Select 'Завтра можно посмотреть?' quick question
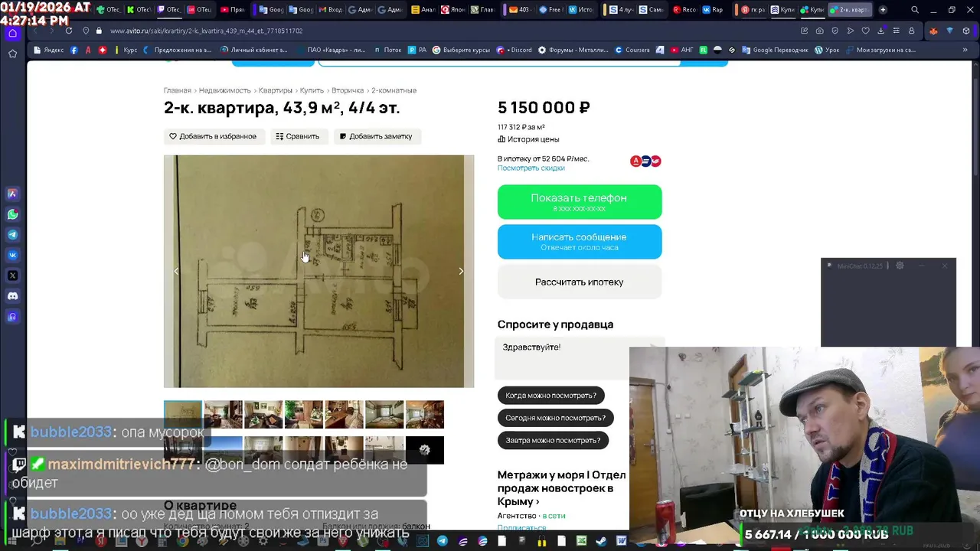This screenshot has height=551, width=980. click(553, 440)
